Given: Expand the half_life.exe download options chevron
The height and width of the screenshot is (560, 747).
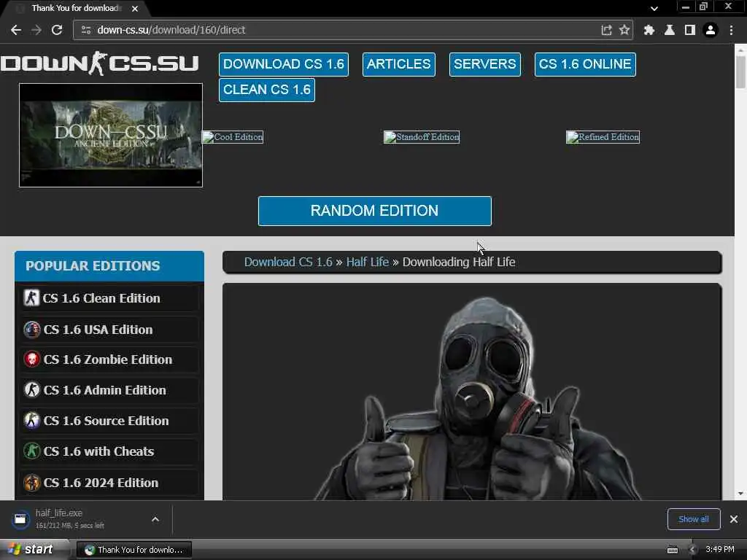Looking at the screenshot, I should tap(155, 519).
